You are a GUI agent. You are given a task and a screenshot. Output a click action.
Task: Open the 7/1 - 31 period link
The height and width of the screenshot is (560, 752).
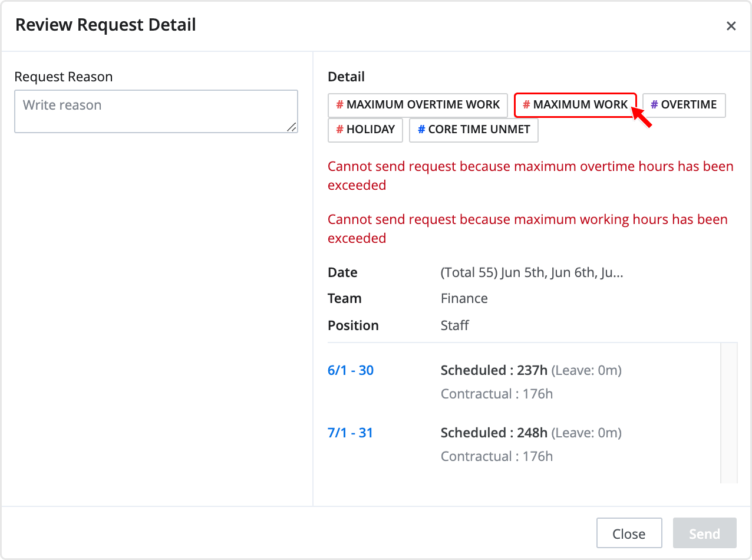pyautogui.click(x=351, y=433)
